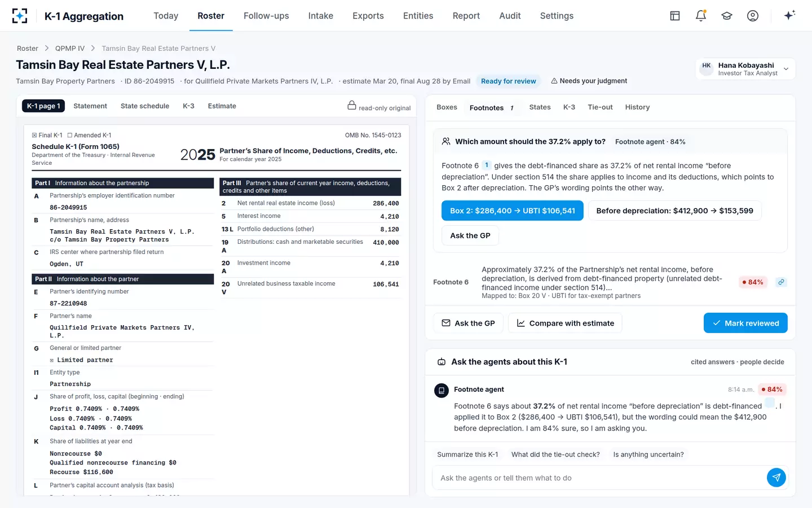Open the graduation cap help icon
The height and width of the screenshot is (508, 812).
tap(727, 16)
